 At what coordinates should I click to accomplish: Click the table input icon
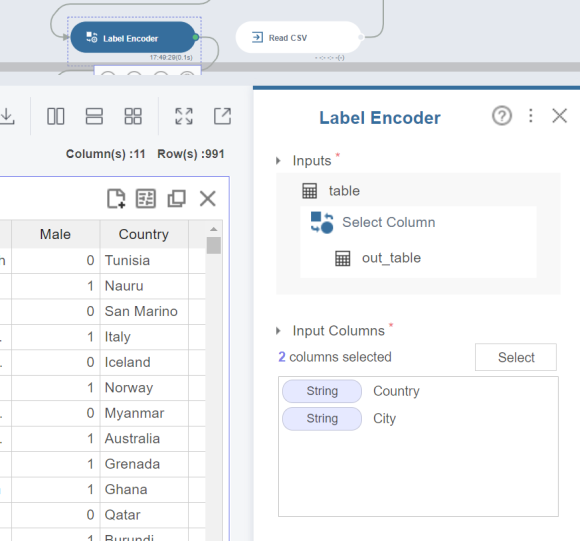point(310,191)
